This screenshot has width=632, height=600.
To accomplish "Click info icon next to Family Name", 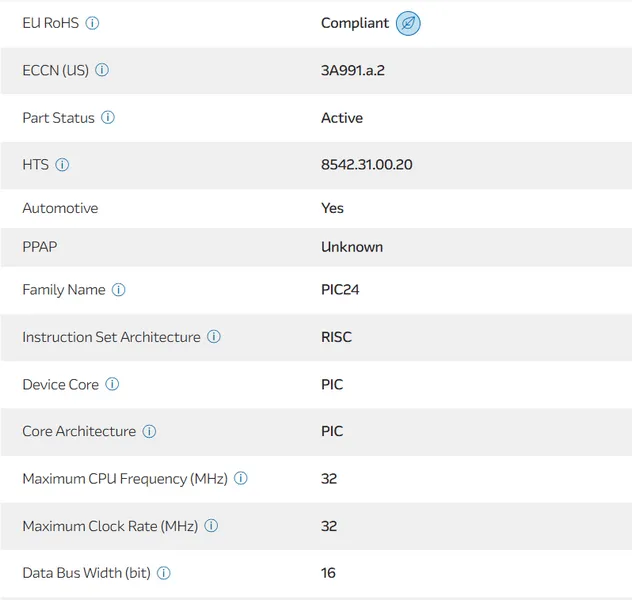I will pos(118,290).
